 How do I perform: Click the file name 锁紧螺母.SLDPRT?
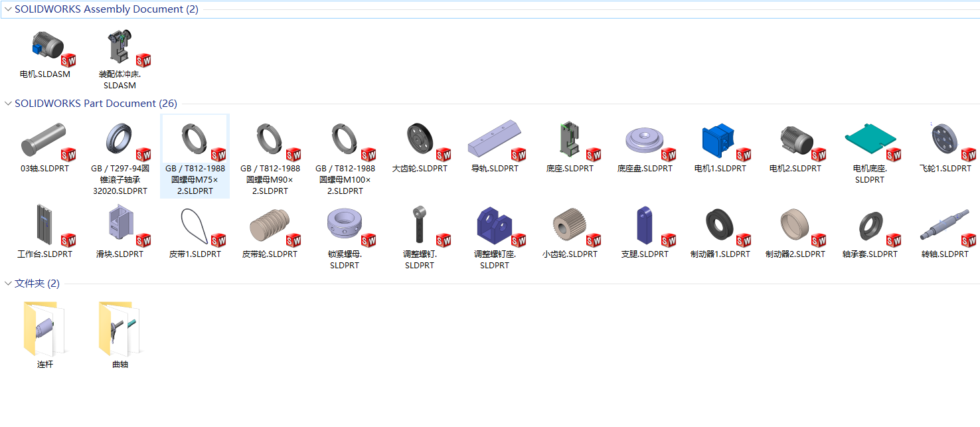[345, 260]
